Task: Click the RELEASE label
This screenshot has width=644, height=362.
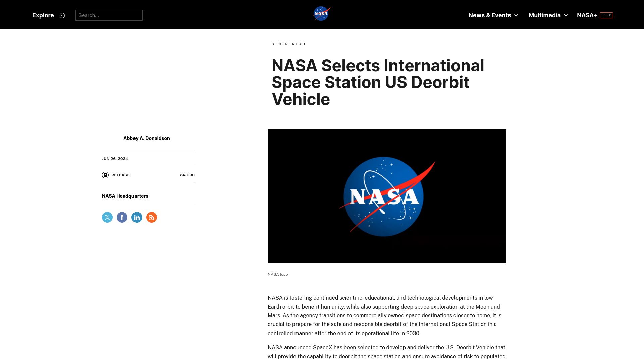Action: (x=120, y=175)
